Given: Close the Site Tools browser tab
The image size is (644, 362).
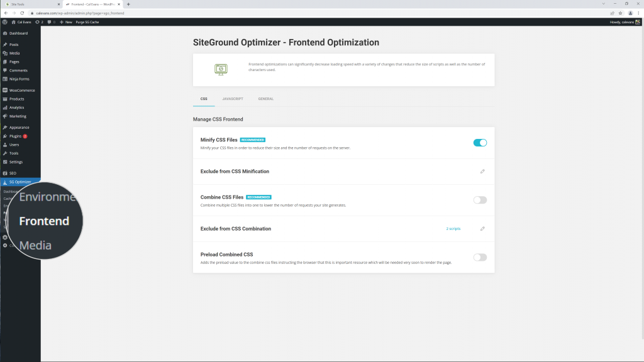Looking at the screenshot, I should coord(58,4).
